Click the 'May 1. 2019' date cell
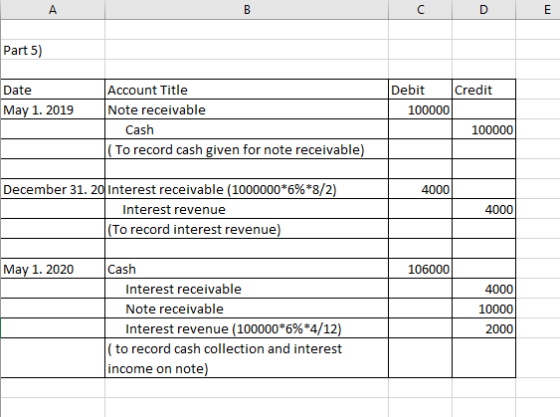The height and width of the screenshot is (417, 560). click(52, 110)
